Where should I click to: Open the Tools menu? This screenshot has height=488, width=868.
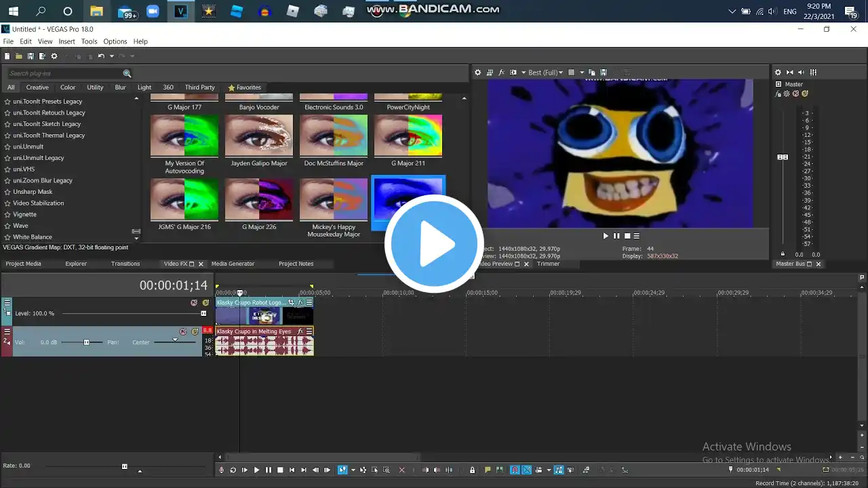pos(89,41)
